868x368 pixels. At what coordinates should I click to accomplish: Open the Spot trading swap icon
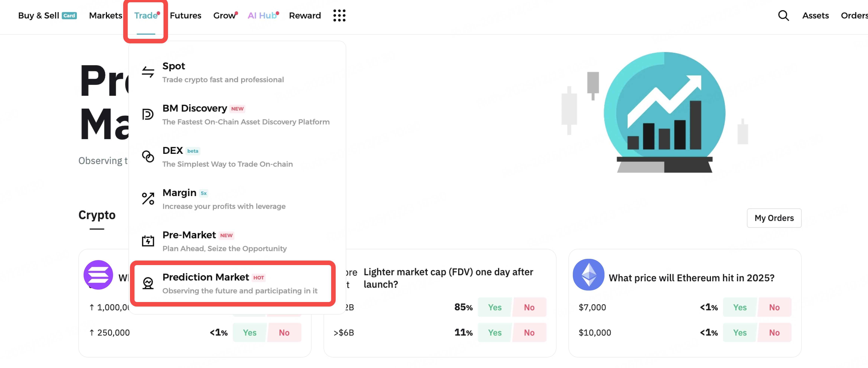(148, 72)
